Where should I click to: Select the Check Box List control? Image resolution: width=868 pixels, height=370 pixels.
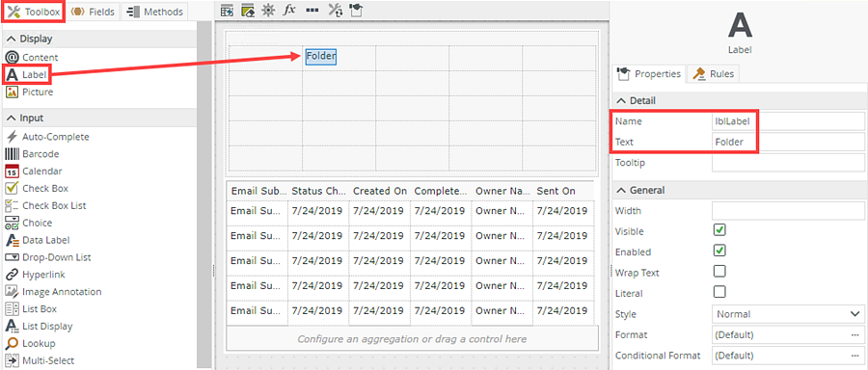click(45, 205)
